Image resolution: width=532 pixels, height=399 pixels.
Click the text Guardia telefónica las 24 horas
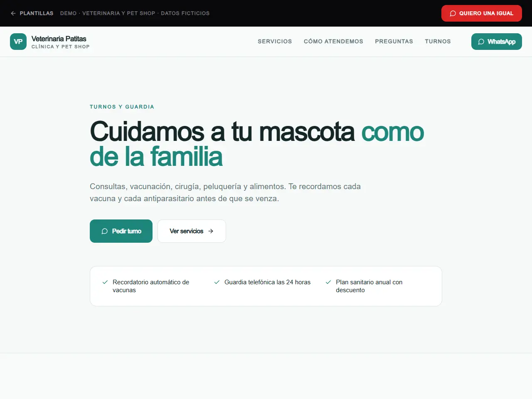point(268,282)
